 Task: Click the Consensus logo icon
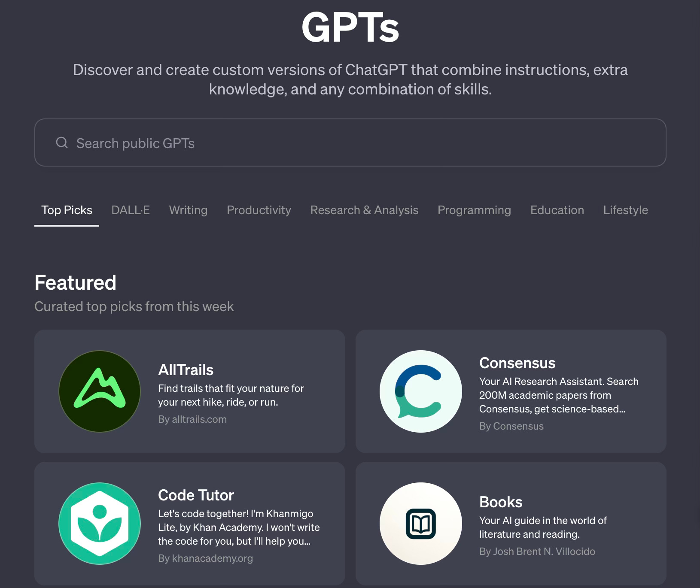(x=421, y=391)
